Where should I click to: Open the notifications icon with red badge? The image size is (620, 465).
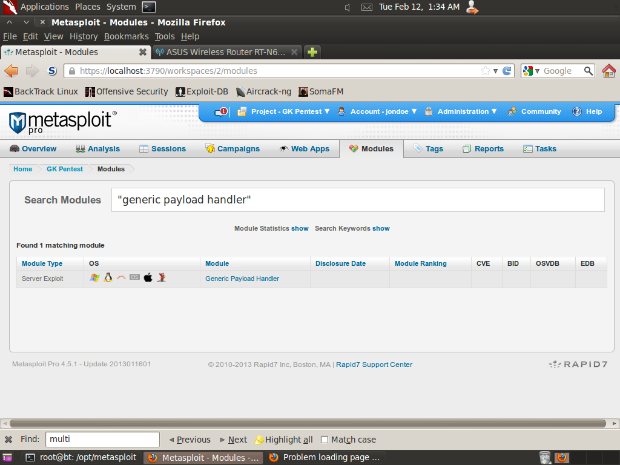221,112
